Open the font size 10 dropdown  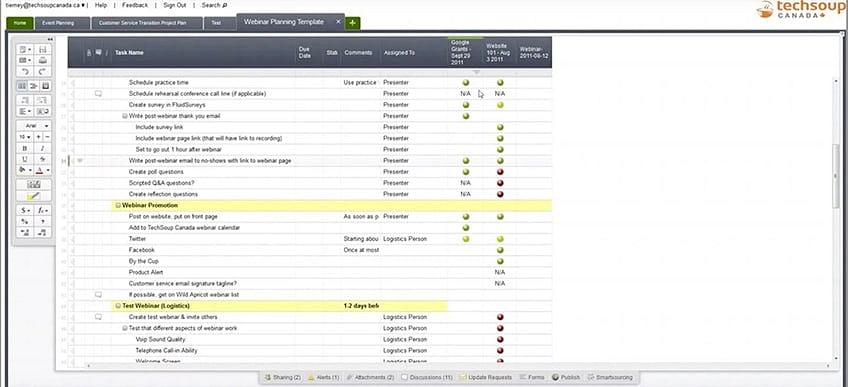click(x=24, y=137)
